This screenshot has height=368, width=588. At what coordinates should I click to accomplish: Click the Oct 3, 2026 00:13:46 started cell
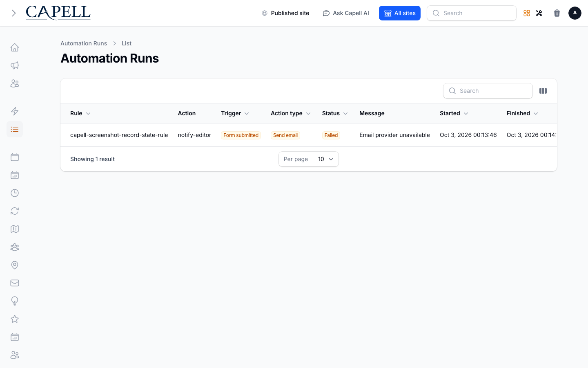pos(468,135)
